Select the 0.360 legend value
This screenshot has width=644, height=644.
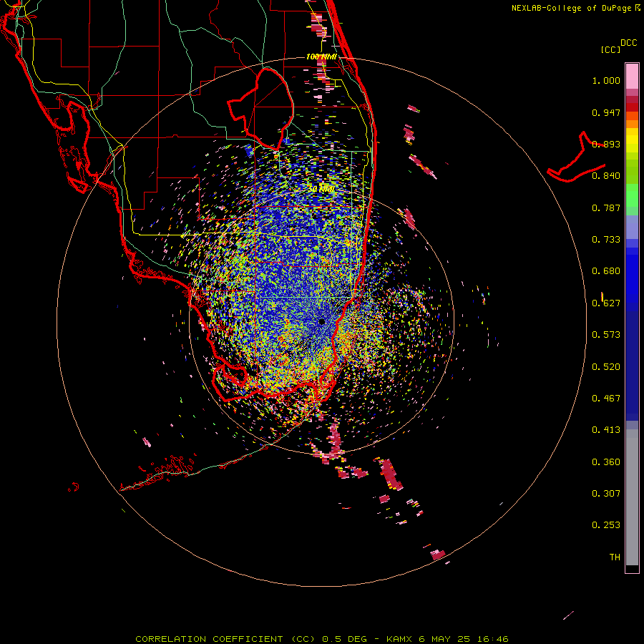pos(606,462)
